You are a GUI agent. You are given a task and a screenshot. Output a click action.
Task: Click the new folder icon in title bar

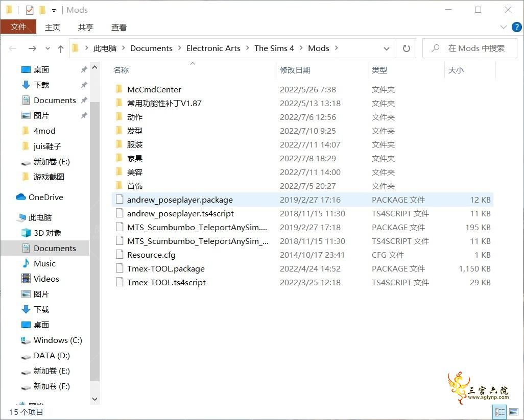click(42, 10)
